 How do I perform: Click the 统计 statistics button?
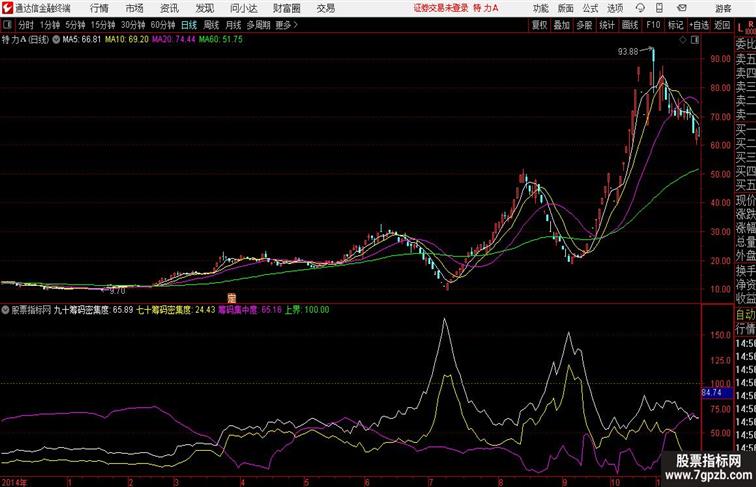pos(607,25)
